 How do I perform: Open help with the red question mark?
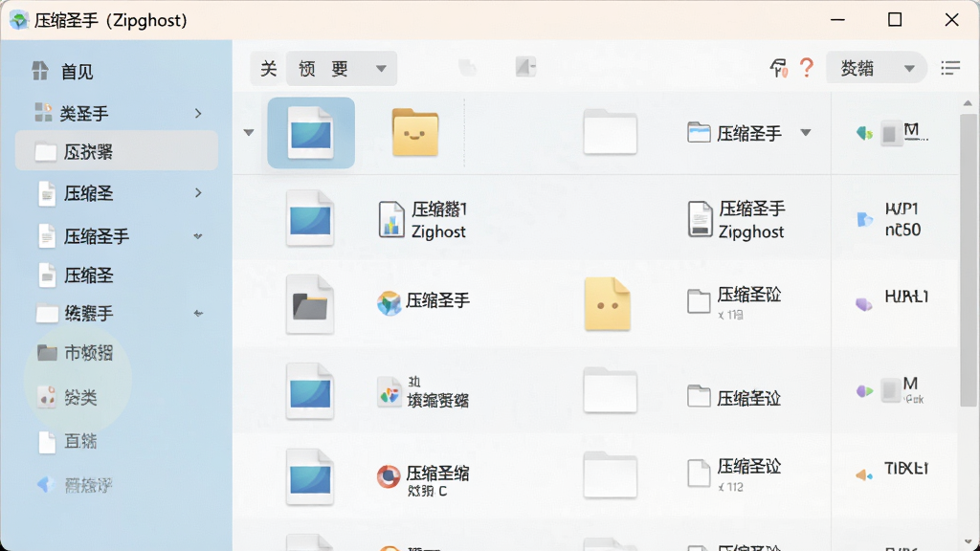click(807, 68)
